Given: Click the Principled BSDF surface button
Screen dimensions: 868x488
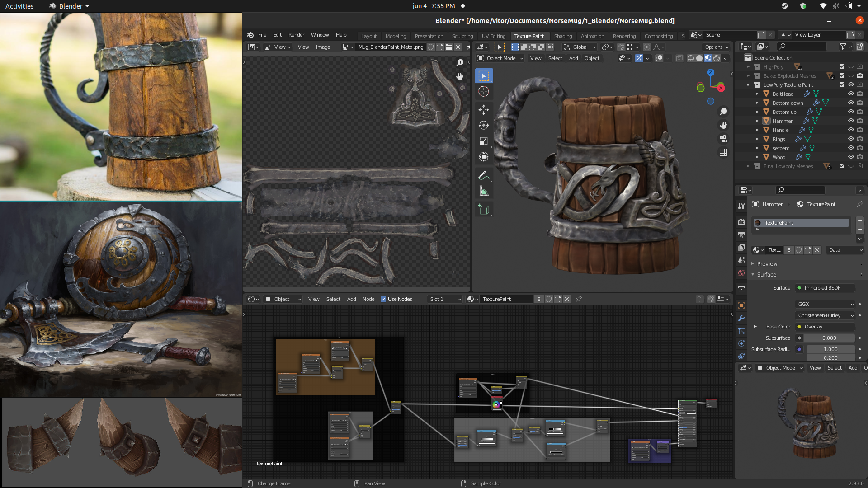Looking at the screenshot, I should (x=825, y=288).
